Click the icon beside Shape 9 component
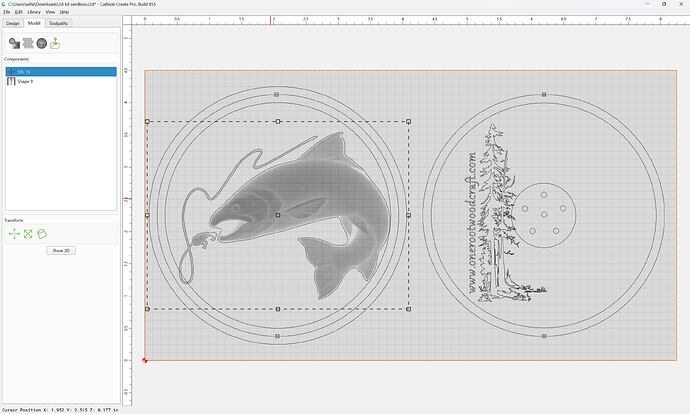 [x=11, y=81]
